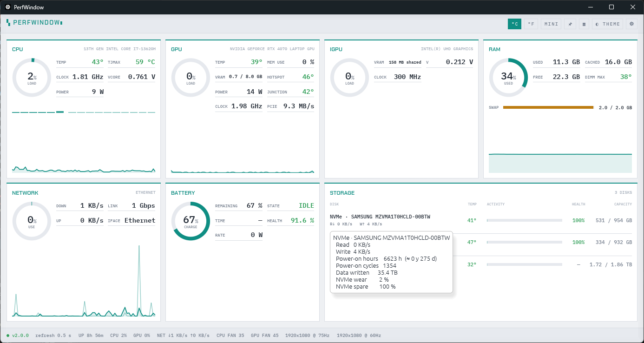The image size is (644, 343).
Task: Click the battery HEALTH 91.6 % value
Action: [302, 220]
